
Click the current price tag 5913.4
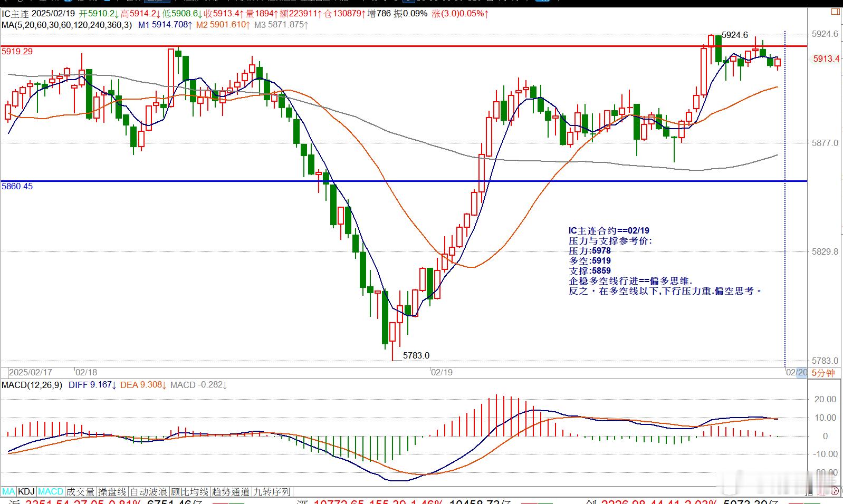click(826, 59)
